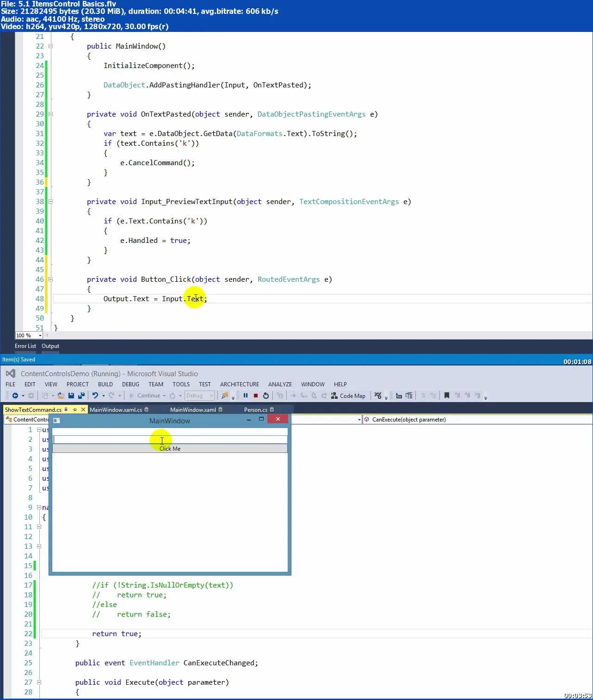
Task: Click the Open File folder icon
Action: [x=61, y=396]
